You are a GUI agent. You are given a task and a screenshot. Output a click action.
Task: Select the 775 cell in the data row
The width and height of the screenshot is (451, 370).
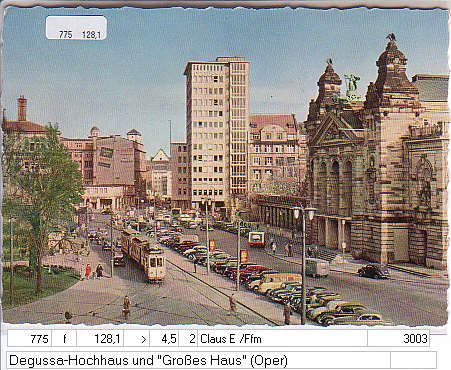(x=29, y=339)
